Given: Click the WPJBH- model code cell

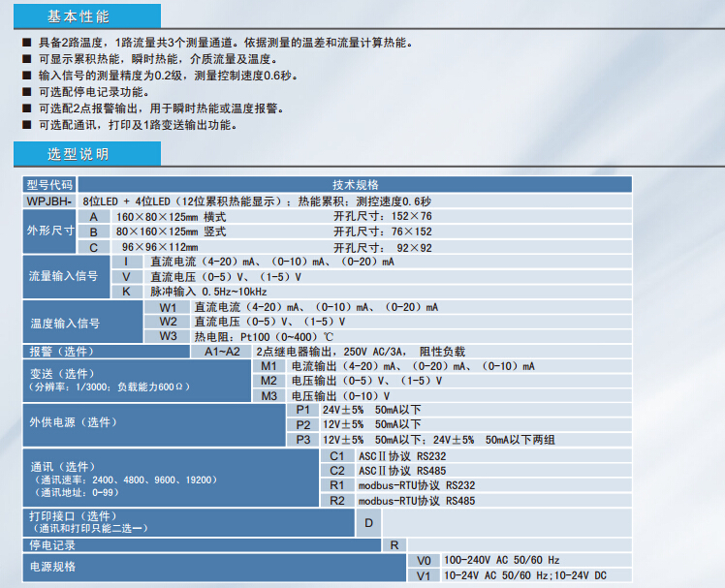Looking at the screenshot, I should (x=49, y=201).
